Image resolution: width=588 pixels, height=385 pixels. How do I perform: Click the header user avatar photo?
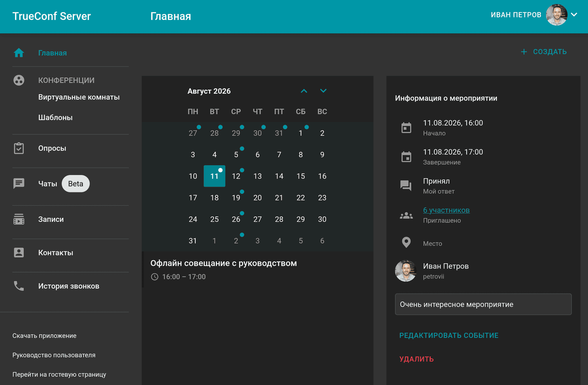coord(557,15)
